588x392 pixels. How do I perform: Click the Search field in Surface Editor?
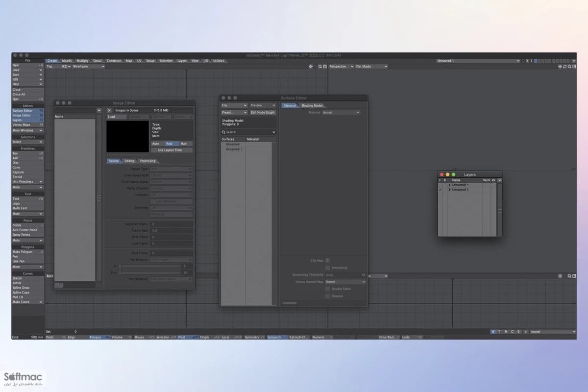click(249, 132)
